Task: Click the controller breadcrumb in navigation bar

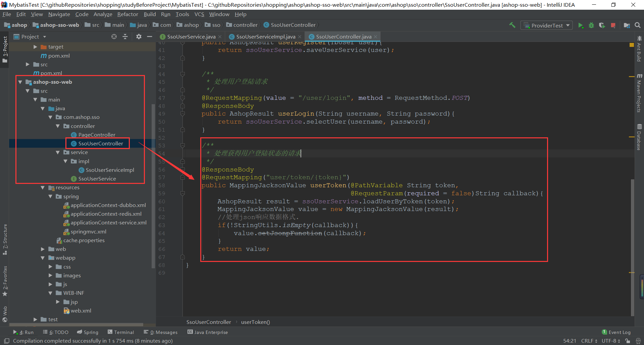Action: [245, 25]
